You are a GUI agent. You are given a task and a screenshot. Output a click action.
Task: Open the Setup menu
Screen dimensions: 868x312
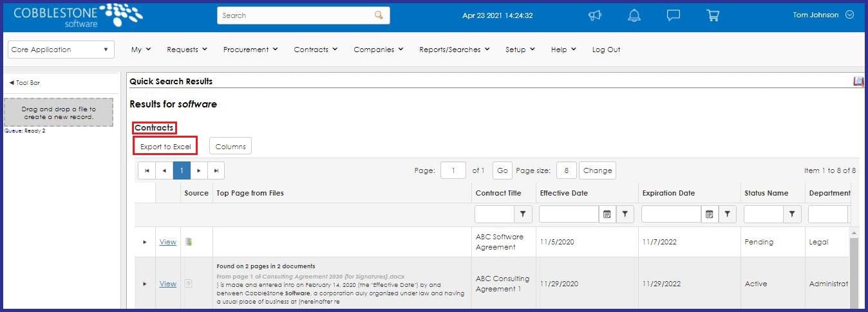coord(520,50)
